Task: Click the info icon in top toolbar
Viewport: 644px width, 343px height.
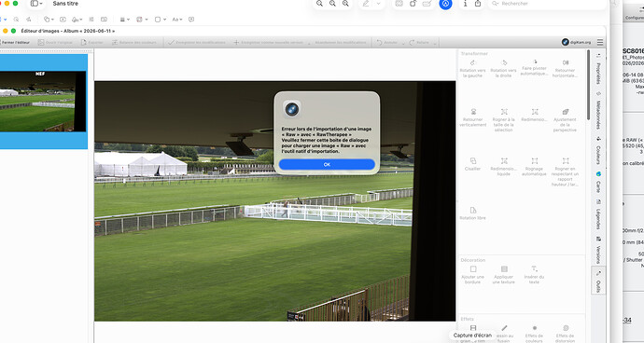Action: [465, 4]
